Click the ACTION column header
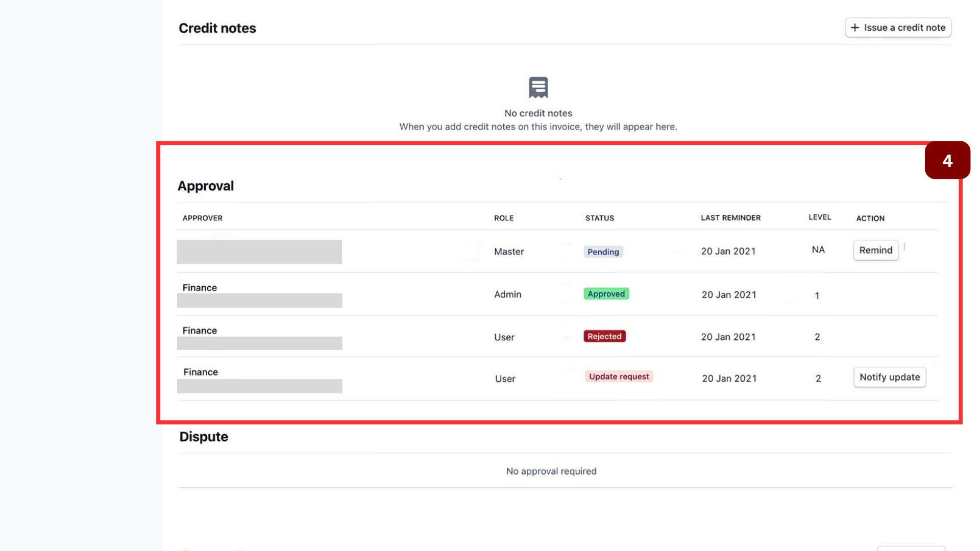The height and width of the screenshot is (551, 980). pyautogui.click(x=870, y=218)
